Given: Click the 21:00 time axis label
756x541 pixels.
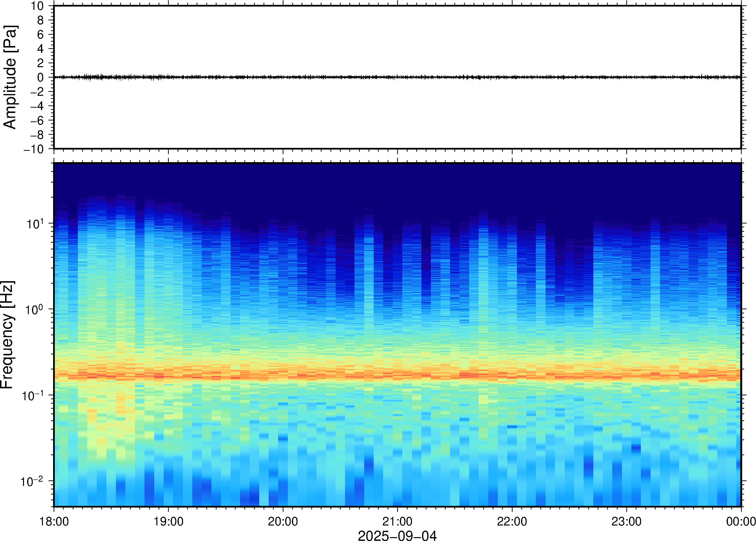Looking at the screenshot, I should [397, 521].
